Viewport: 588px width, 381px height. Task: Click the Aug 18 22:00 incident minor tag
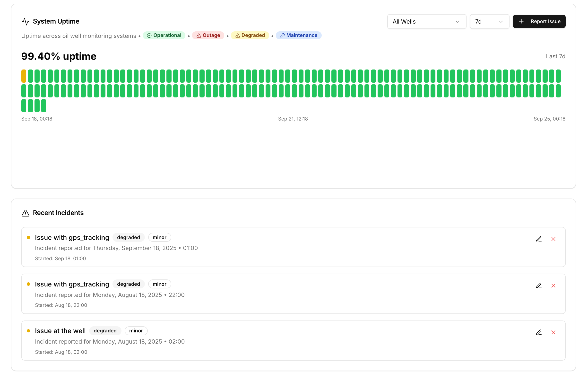[160, 284]
